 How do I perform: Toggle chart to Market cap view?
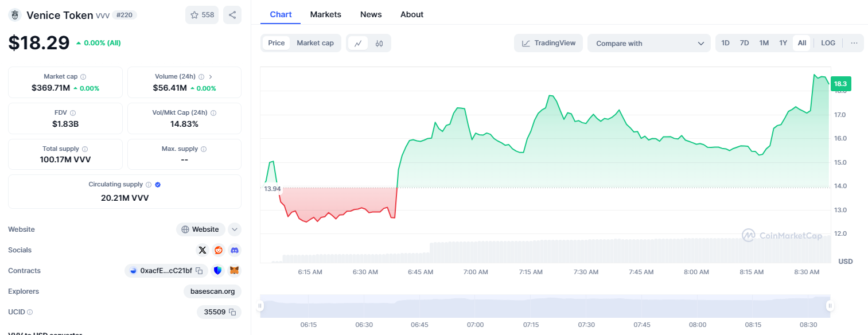(315, 43)
